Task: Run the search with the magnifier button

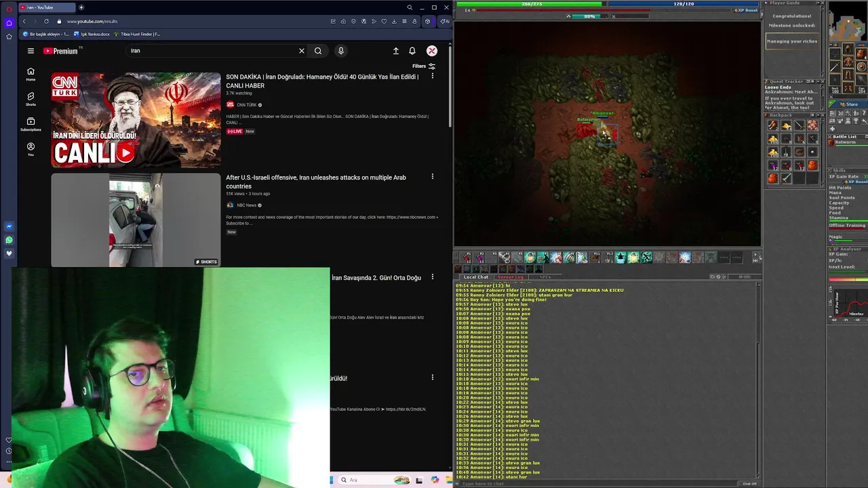Action: pyautogui.click(x=318, y=51)
